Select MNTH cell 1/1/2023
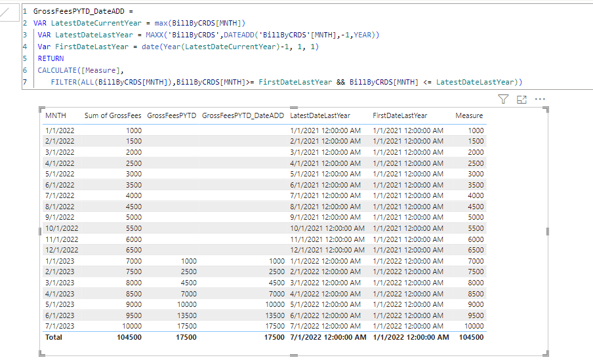 click(60, 261)
